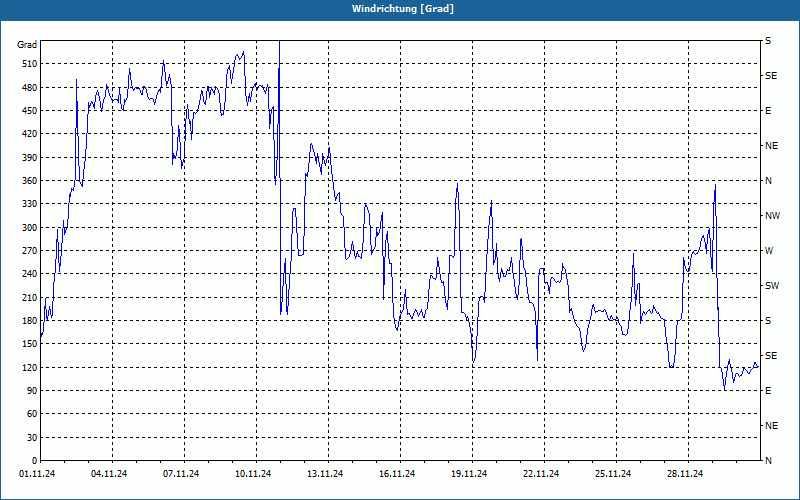800x500 pixels.
Task: Click the N compass label at the 360 gridline
Action: click(768, 181)
